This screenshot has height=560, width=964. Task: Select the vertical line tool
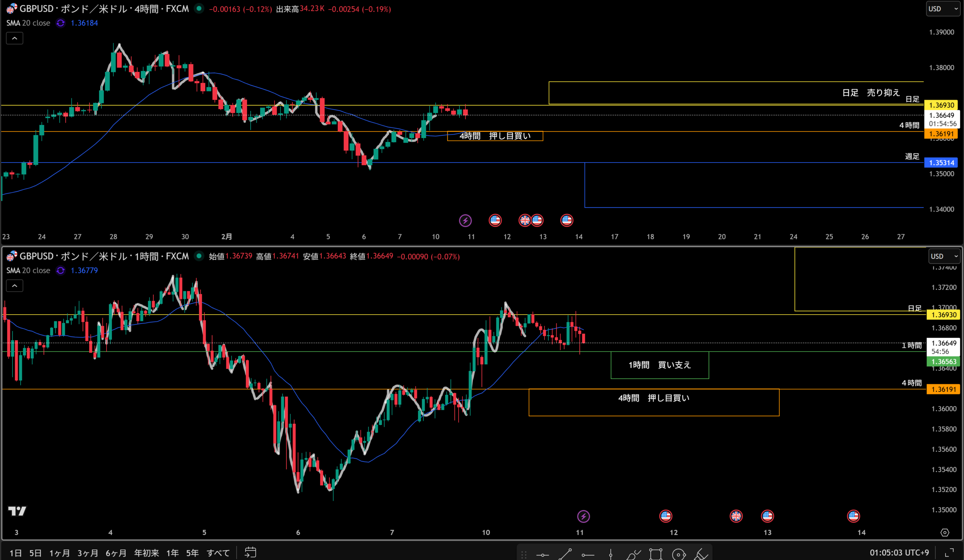(610, 554)
